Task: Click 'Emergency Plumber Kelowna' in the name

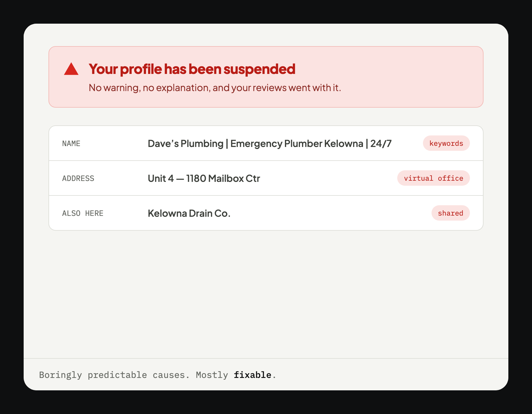Action: 297,144
